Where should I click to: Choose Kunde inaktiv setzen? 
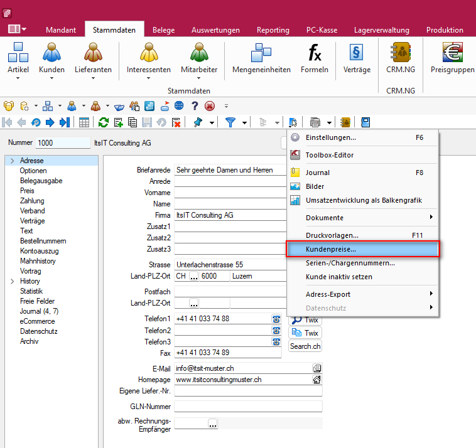click(362, 277)
